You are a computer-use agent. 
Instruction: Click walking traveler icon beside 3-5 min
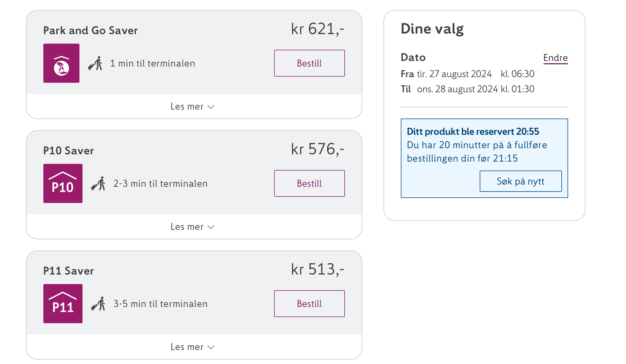click(x=98, y=304)
